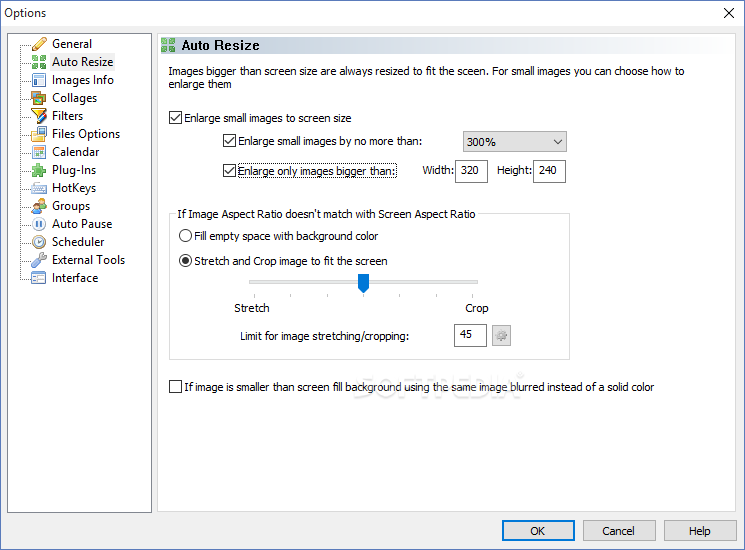Screen dimensions: 745x550
Task: Click the Stretch/Crop slider handle
Action: coord(363,283)
